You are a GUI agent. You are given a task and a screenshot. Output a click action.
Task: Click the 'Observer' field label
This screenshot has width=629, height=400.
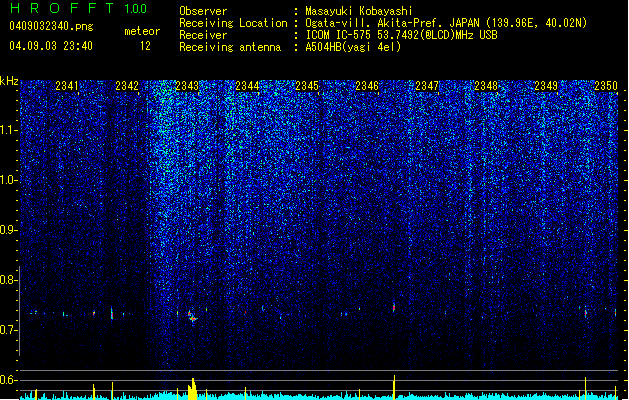[203, 11]
